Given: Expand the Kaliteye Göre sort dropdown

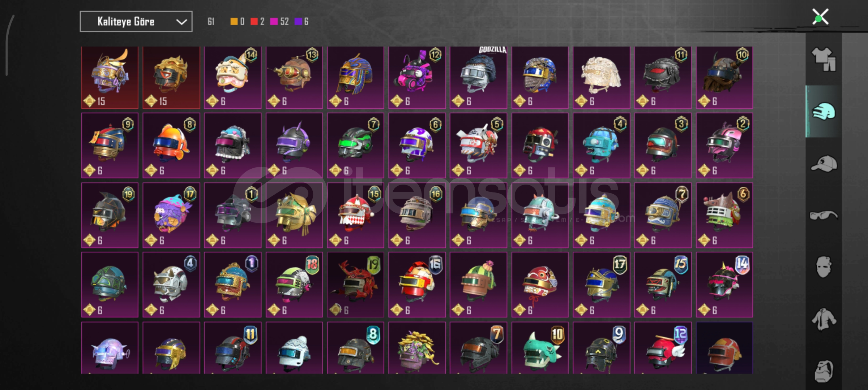Looking at the screenshot, I should click(136, 22).
